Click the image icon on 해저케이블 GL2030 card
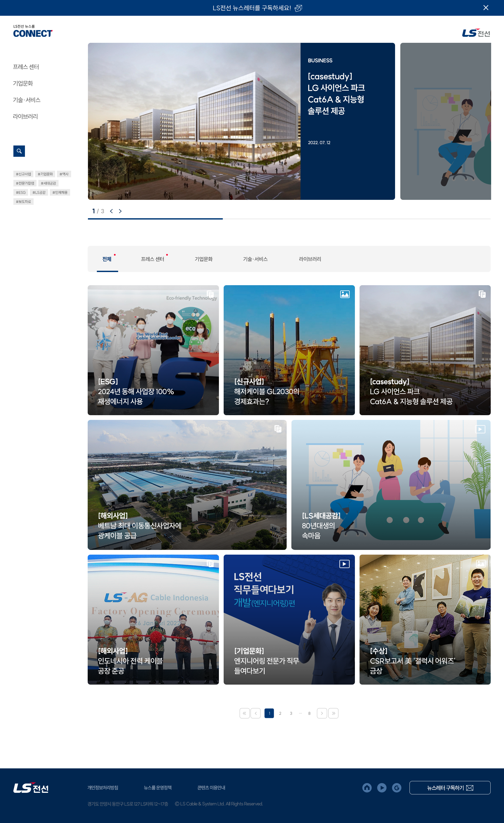 click(345, 294)
